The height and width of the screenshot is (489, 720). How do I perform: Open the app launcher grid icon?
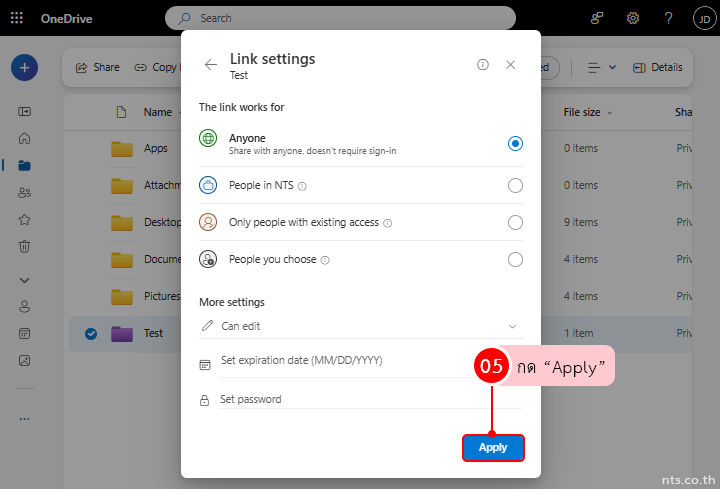pos(17,18)
